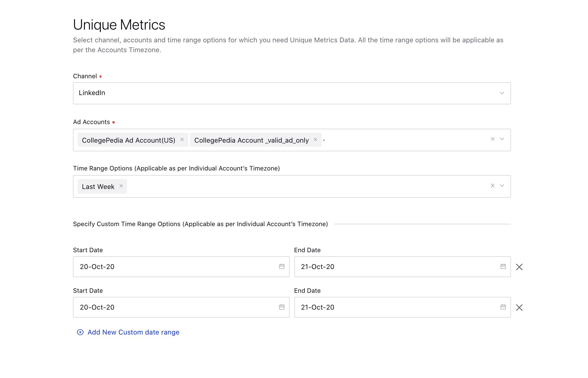Viewport: 588px width, 378px height.
Task: Click the calendar icon for Start Date
Action: [x=282, y=266]
